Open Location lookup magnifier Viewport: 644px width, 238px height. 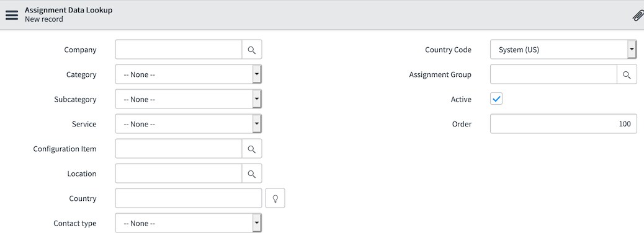pyautogui.click(x=252, y=174)
